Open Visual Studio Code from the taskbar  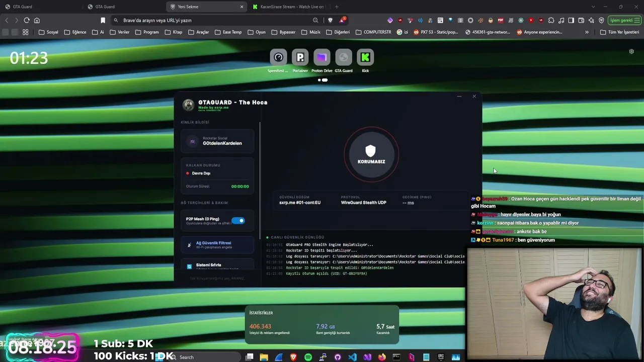pyautogui.click(x=352, y=357)
